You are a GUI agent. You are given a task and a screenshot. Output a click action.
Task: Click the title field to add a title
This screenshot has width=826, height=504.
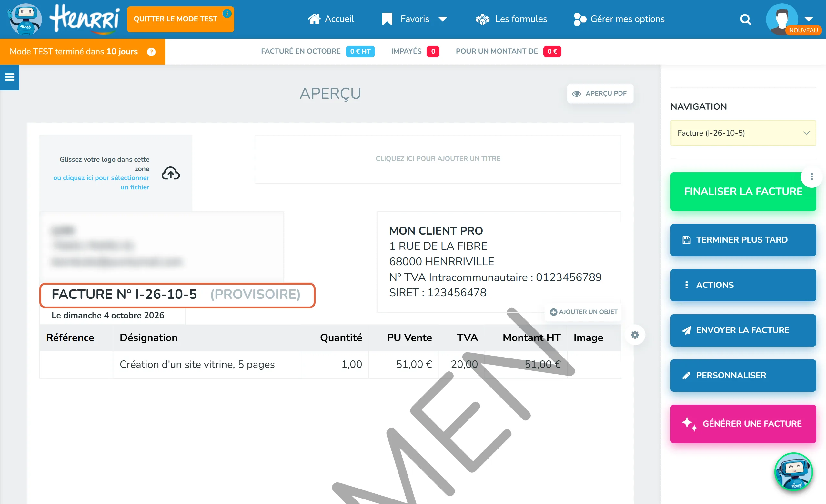438,159
